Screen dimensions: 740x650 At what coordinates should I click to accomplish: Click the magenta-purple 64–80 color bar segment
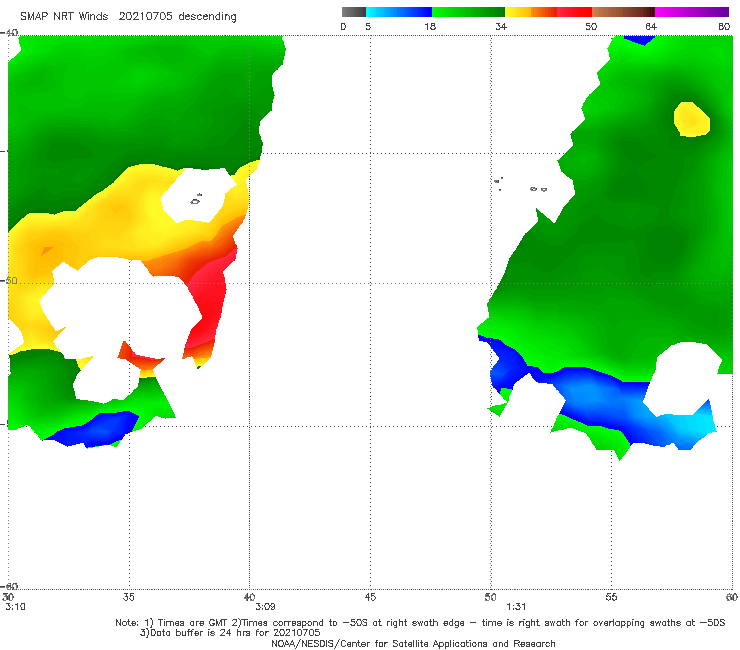692,12
